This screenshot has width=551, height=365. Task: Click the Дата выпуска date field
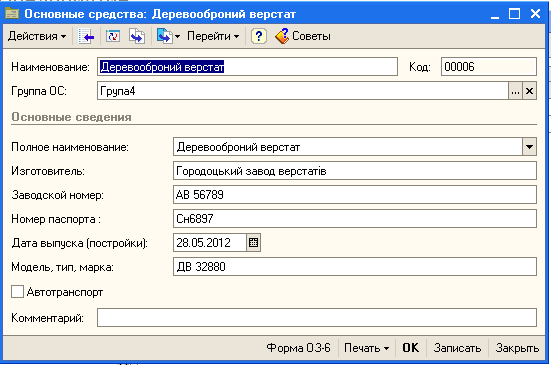(x=210, y=243)
